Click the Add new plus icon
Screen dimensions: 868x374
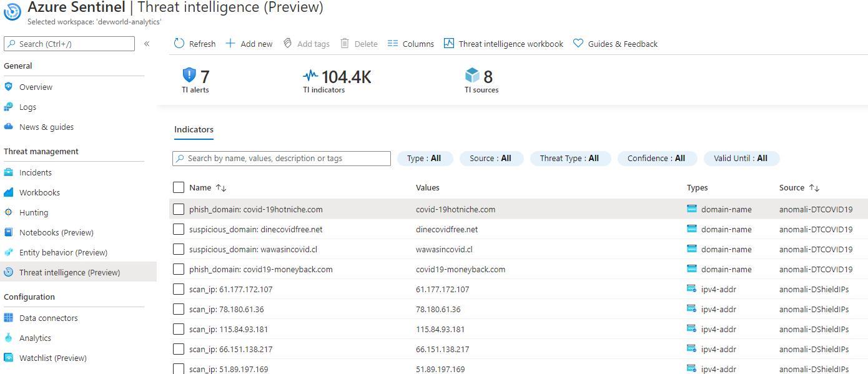(x=230, y=43)
